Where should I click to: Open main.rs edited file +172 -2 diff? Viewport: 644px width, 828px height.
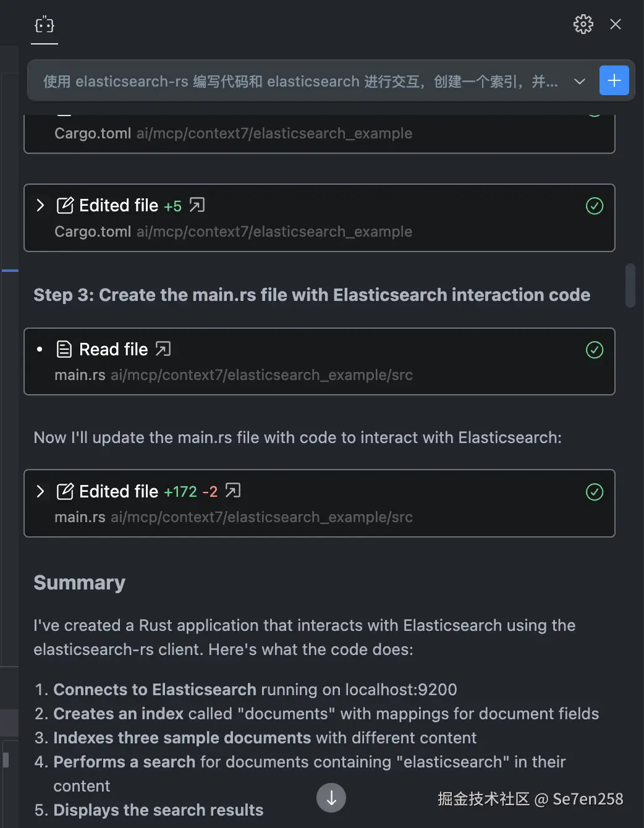coord(233,491)
